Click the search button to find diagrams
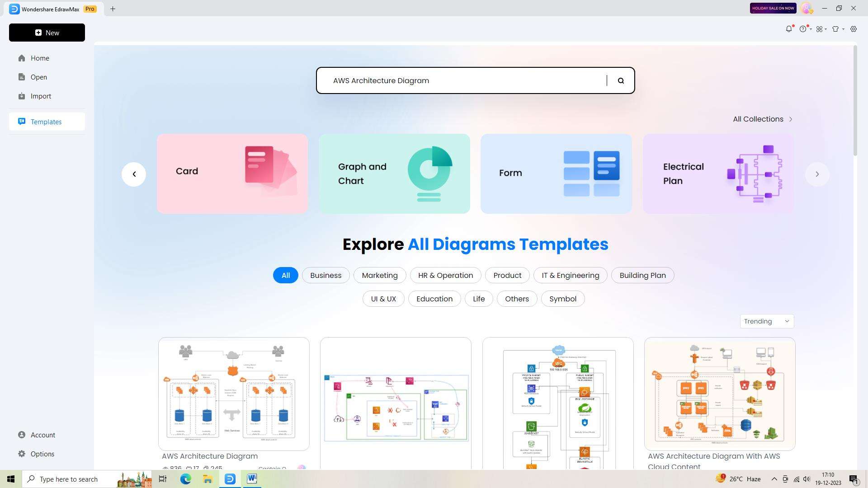 pyautogui.click(x=621, y=80)
